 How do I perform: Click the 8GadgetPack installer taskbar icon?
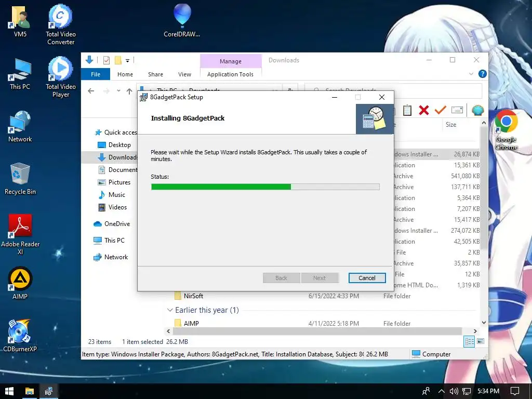pyautogui.click(x=49, y=391)
